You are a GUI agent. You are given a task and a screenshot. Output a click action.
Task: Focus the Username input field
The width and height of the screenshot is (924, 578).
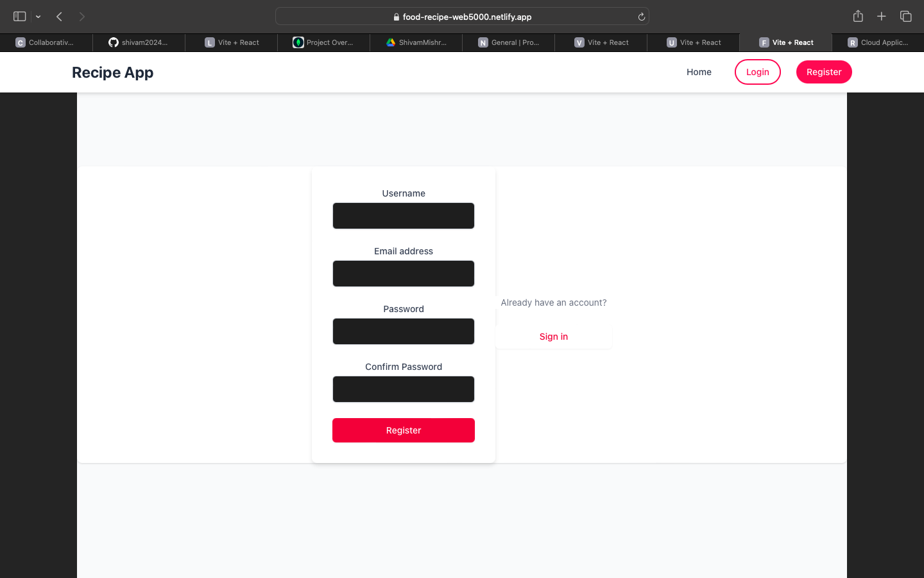403,216
